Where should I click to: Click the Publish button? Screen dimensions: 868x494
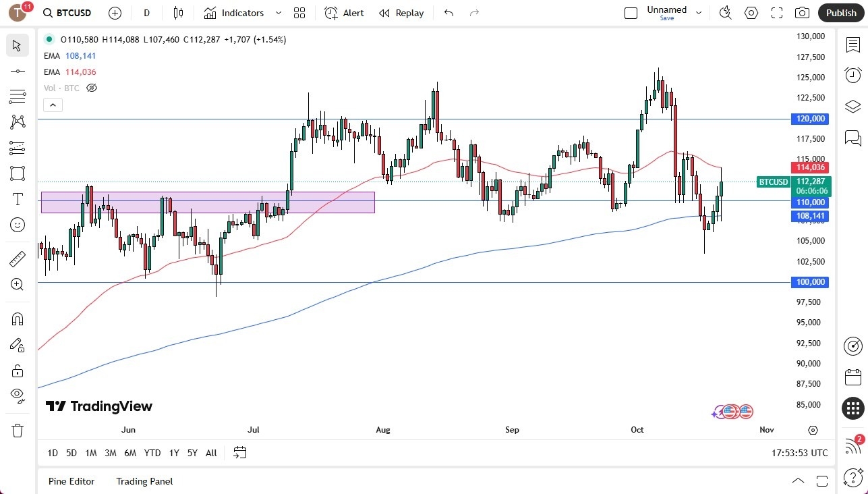click(840, 13)
